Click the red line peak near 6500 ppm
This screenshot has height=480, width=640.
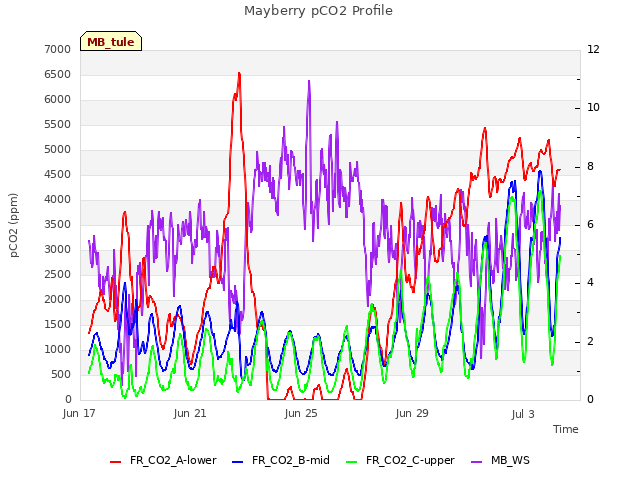coord(239,74)
